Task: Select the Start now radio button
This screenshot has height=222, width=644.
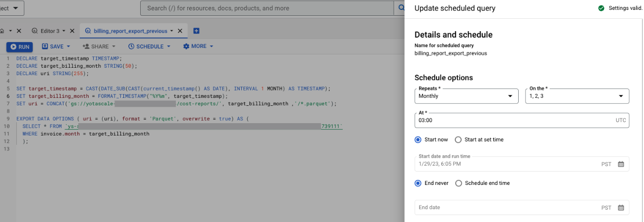Action: coord(418,140)
